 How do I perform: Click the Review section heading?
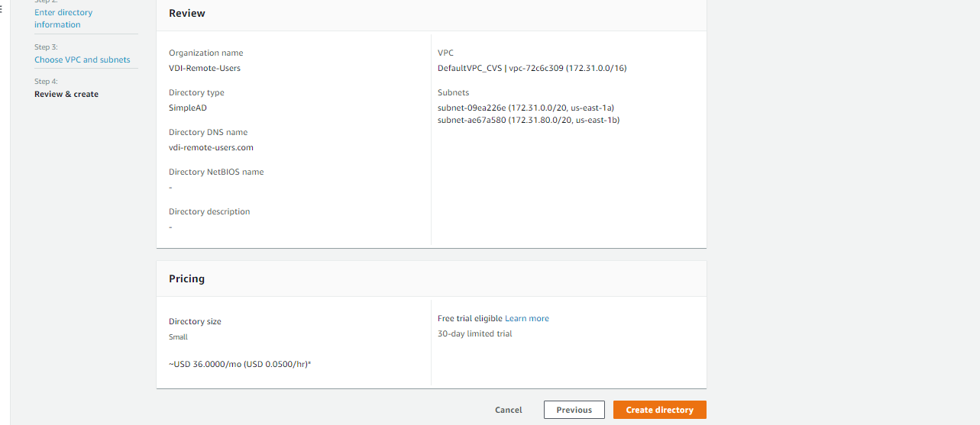point(187,13)
